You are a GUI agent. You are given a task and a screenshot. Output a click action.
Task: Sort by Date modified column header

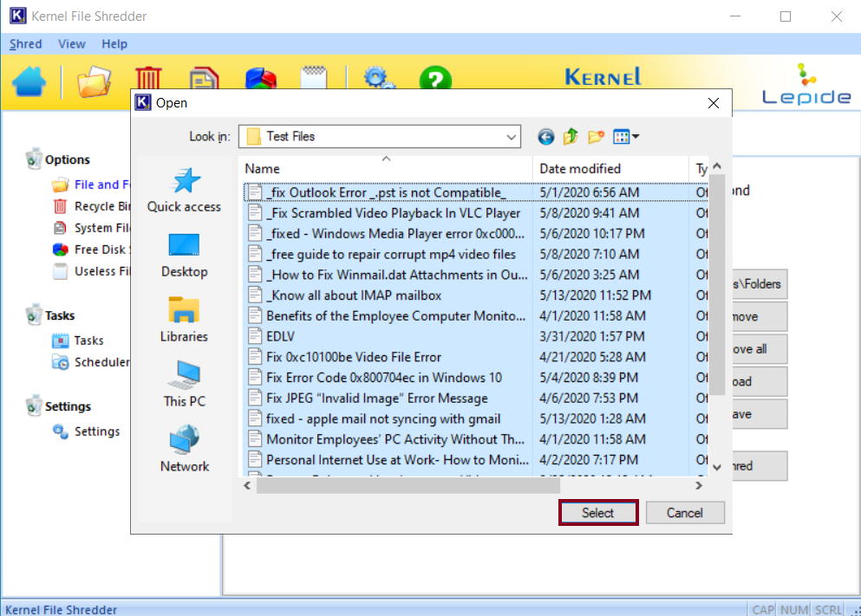pyautogui.click(x=610, y=168)
